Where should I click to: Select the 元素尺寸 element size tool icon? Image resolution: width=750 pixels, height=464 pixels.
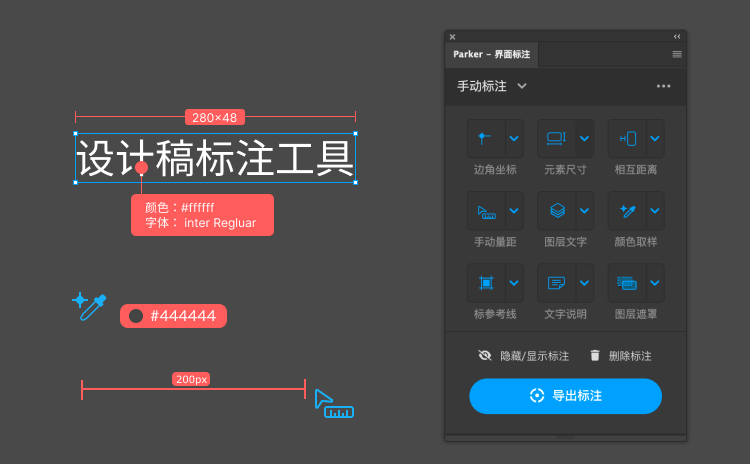(556, 139)
